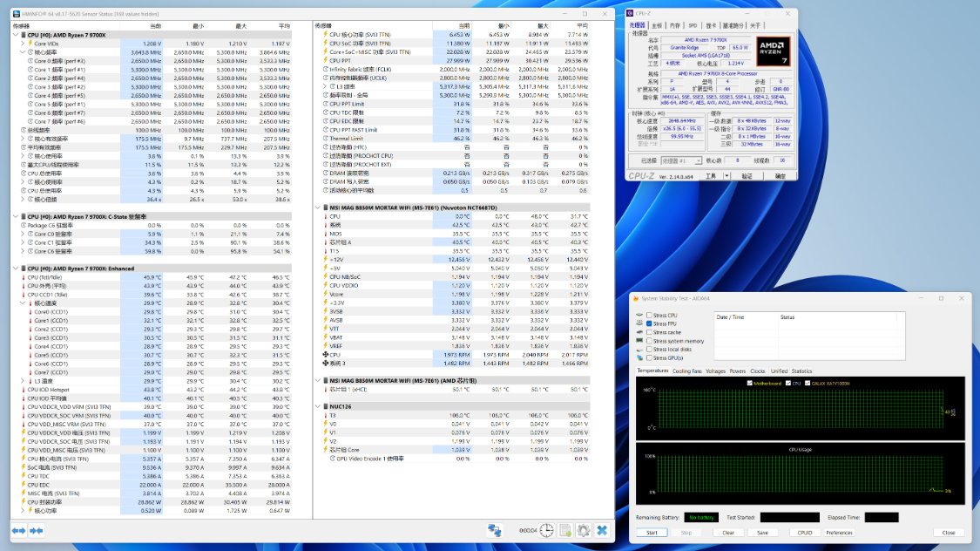Viewport: 980px width, 551px height.
Task: Start HWiNFO logging with the sheet icon
Action: coord(565,530)
